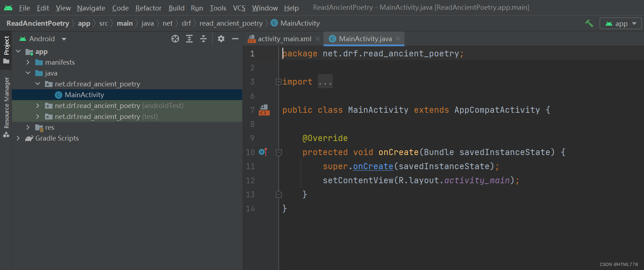Open the Navigate menu

coord(91,8)
